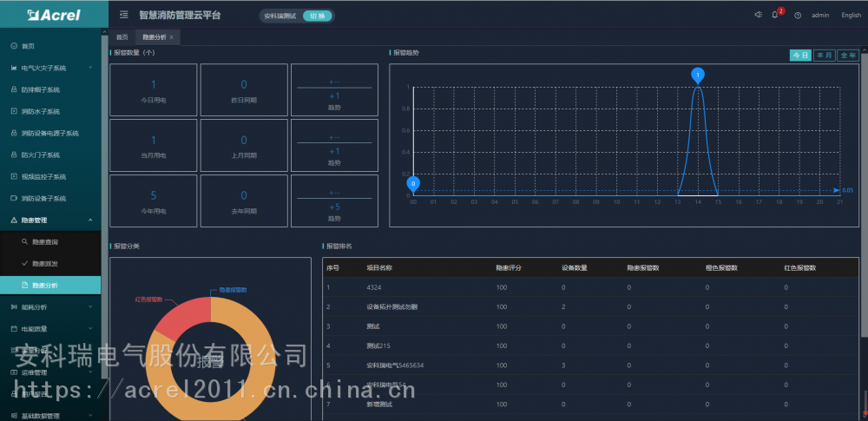Collapse the 隐患管理 menu group
868x421 pixels.
pyautogui.click(x=52, y=220)
